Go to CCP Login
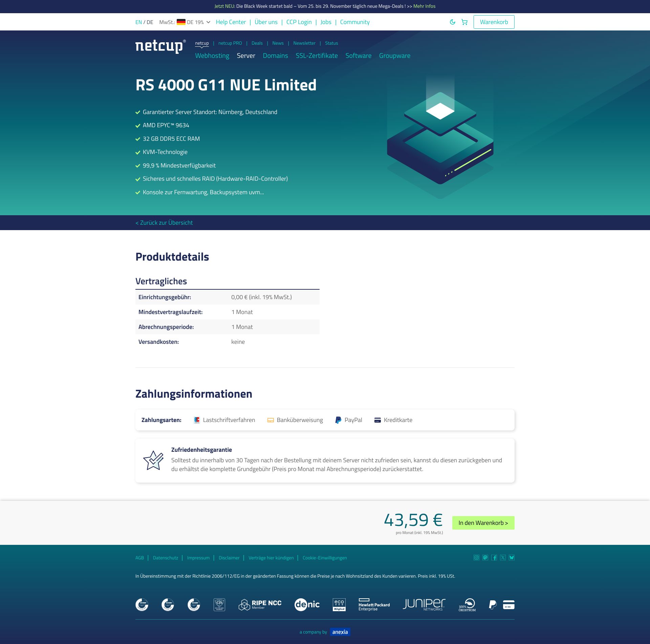The image size is (650, 644). (299, 22)
